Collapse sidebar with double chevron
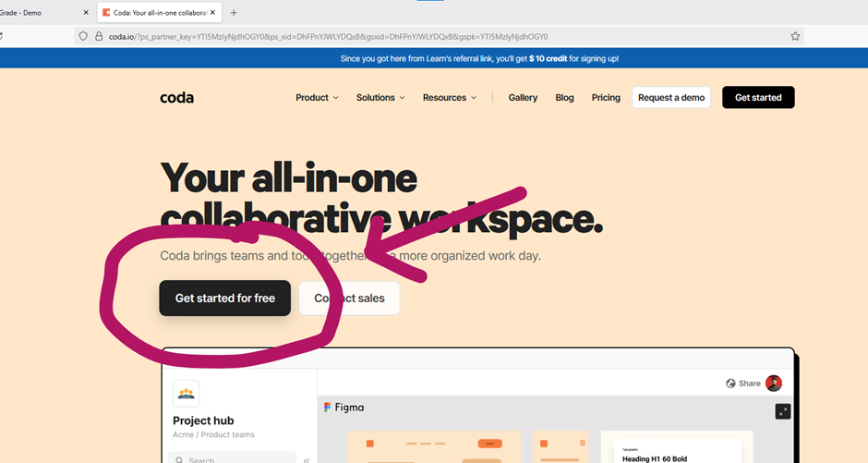This screenshot has width=868, height=463. (307, 459)
